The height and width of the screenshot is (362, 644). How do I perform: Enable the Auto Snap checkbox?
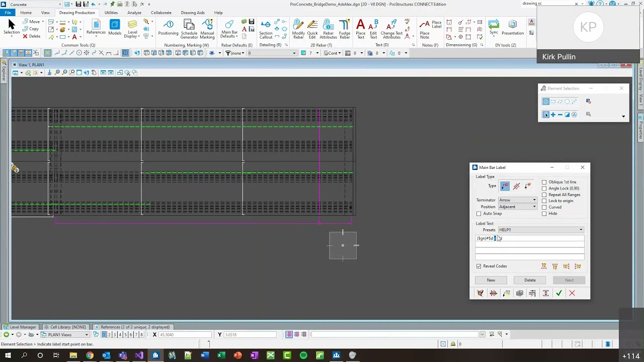479,213
